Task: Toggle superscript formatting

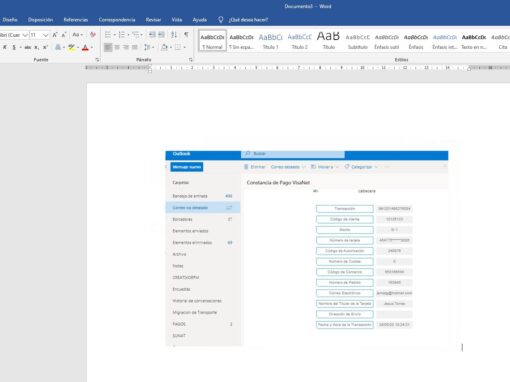Action: point(45,47)
